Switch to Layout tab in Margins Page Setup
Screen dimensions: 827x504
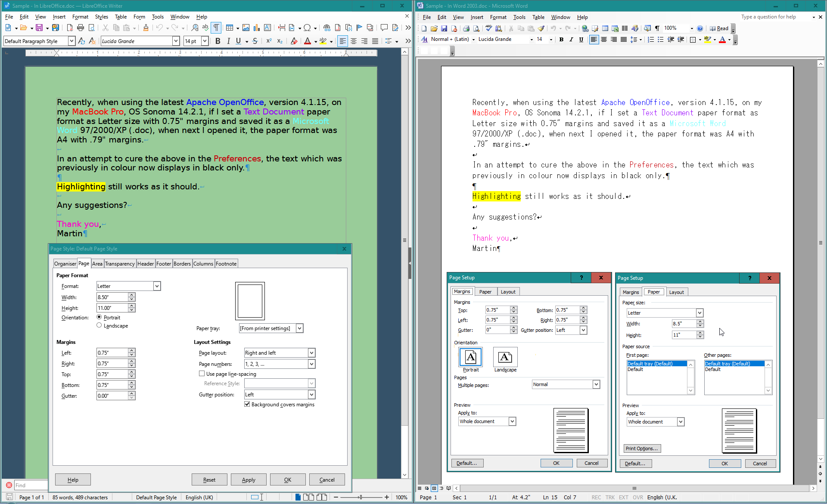click(508, 292)
